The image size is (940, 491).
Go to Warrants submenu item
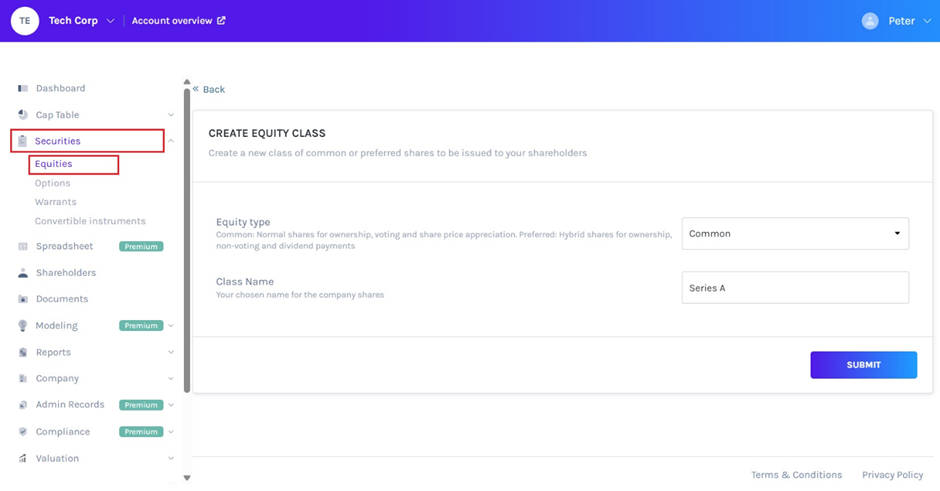tap(56, 202)
